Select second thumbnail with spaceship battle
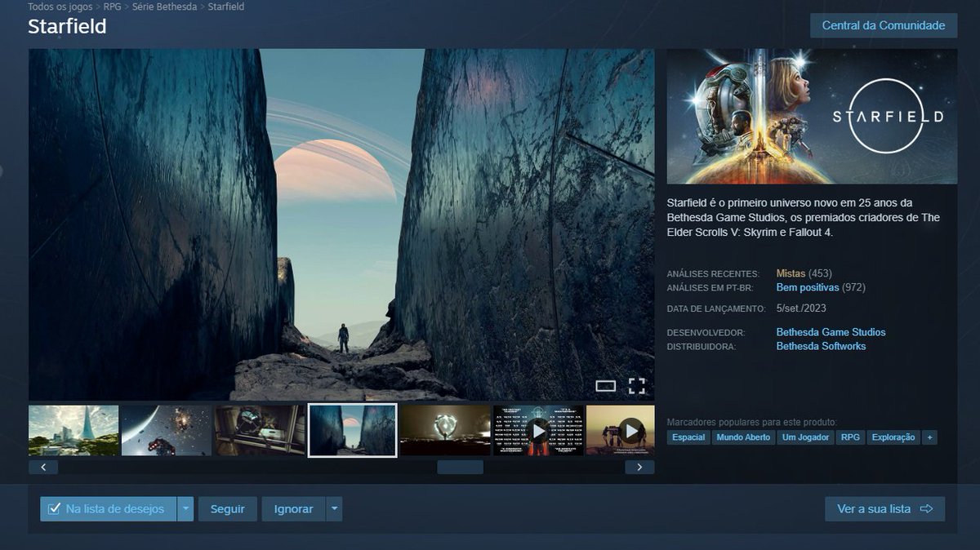 point(167,430)
